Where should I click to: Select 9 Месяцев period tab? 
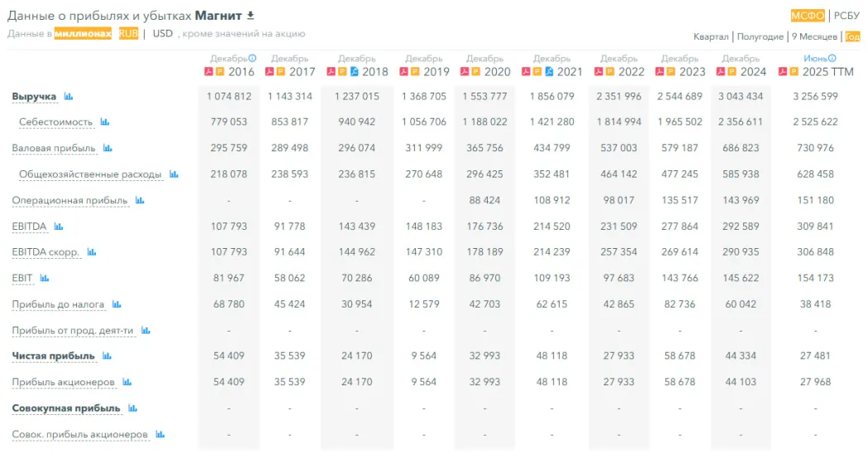tap(814, 36)
